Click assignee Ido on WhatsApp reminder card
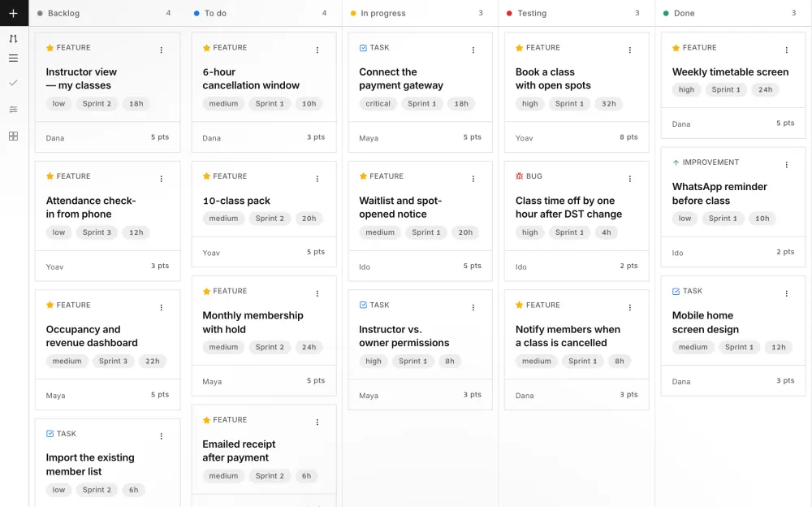This screenshot has width=812, height=507. tap(677, 253)
